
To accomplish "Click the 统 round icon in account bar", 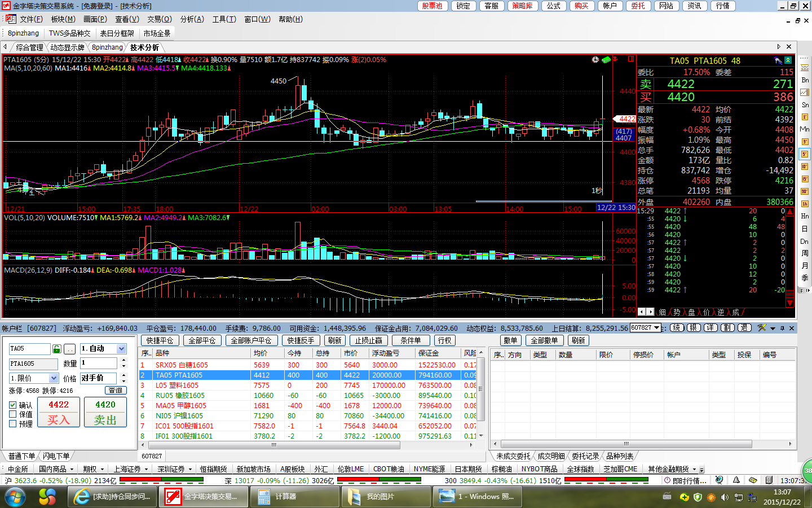I will click(x=677, y=328).
